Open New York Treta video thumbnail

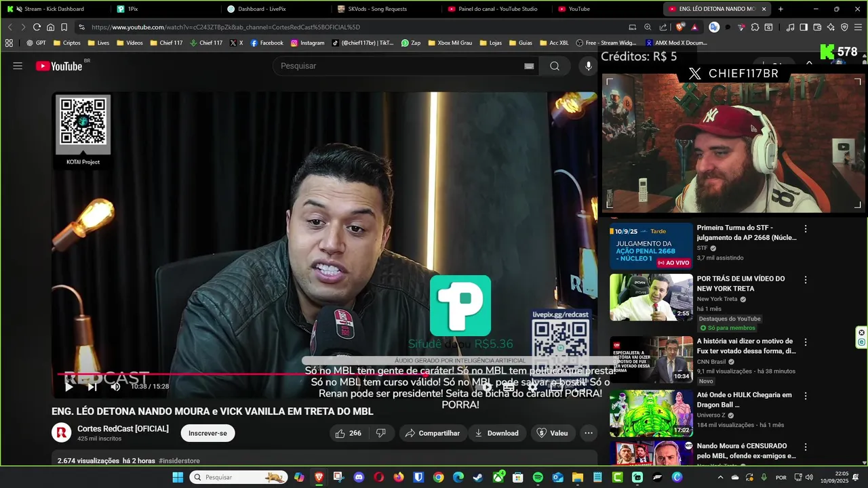coord(651,297)
